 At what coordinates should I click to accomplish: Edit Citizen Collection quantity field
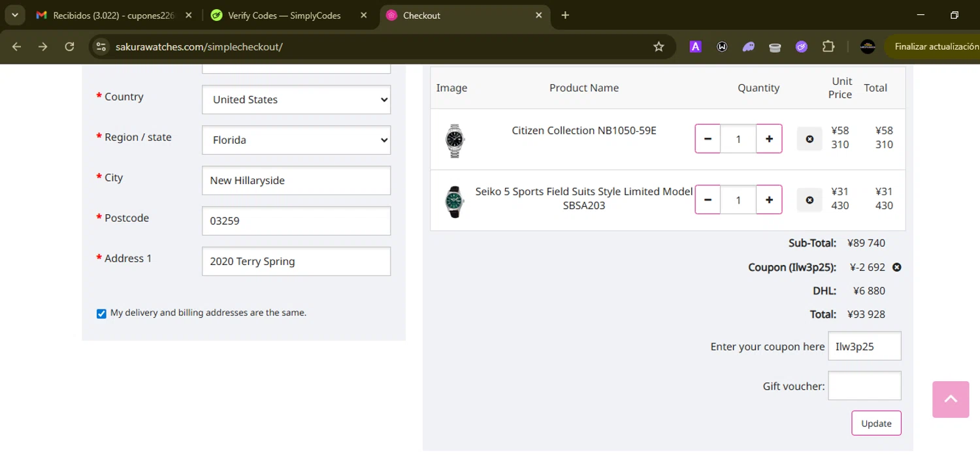pyautogui.click(x=738, y=138)
